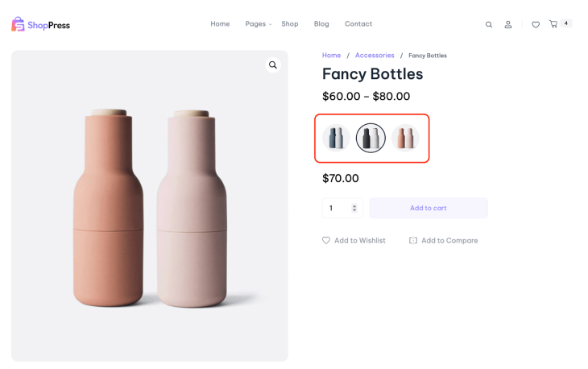This screenshot has width=588, height=369.
Task: Select the pink bottles variation swatch
Action: click(405, 139)
